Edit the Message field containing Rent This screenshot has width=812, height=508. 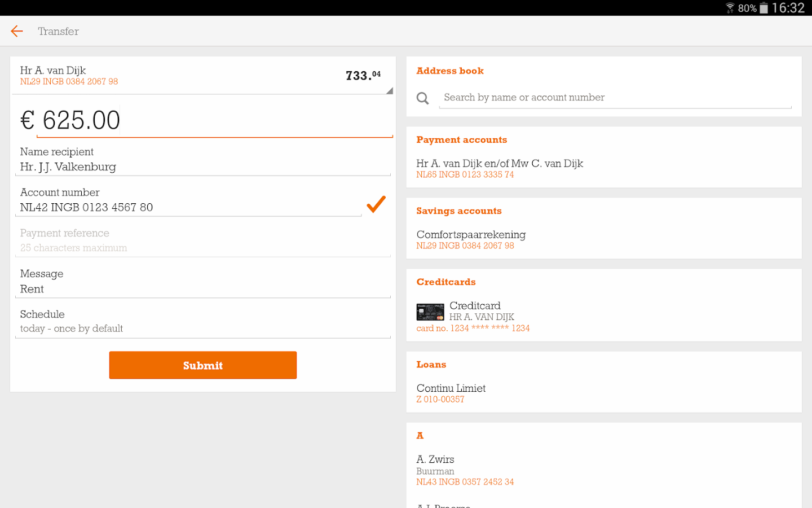tap(203, 288)
